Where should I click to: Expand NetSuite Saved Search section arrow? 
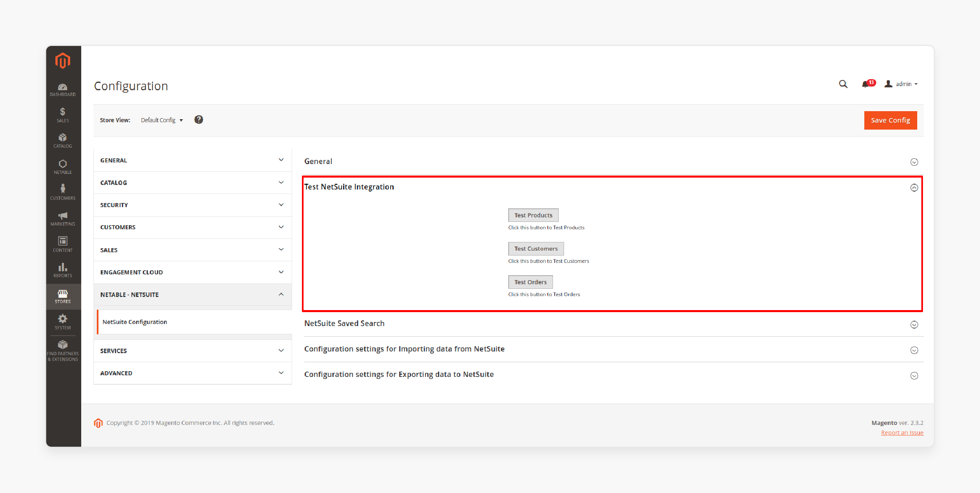[914, 324]
